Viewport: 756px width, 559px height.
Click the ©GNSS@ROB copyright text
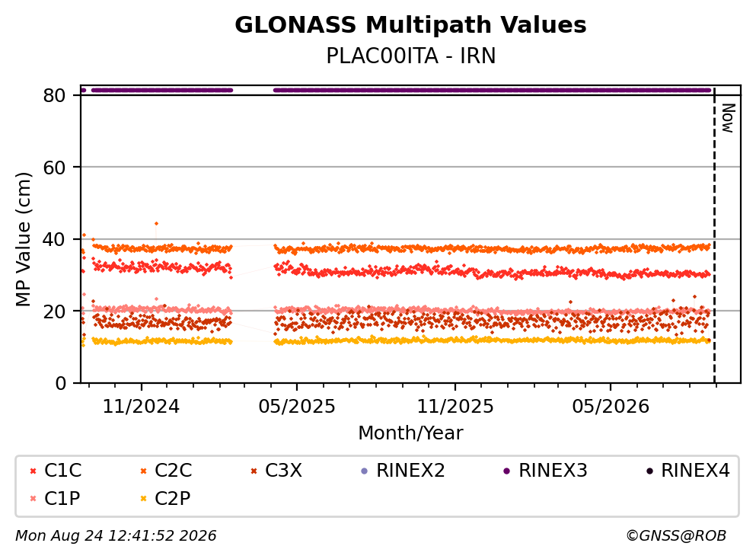pos(676,536)
